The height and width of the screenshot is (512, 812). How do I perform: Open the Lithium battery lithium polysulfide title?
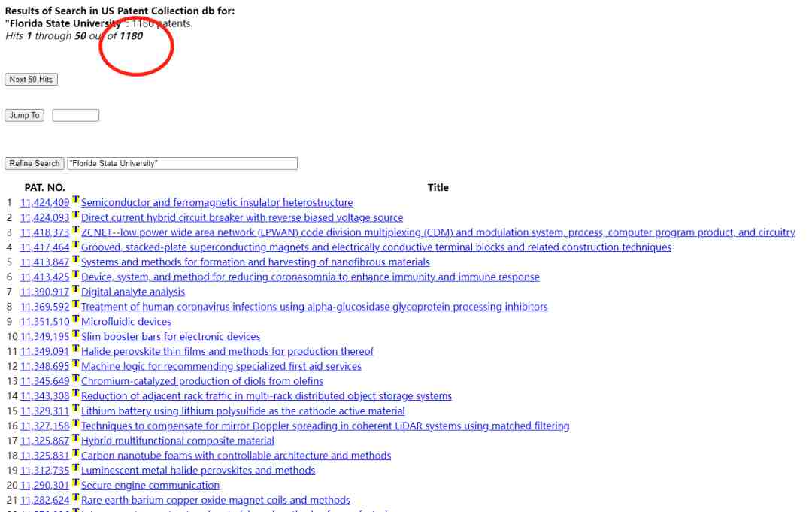[243, 411]
